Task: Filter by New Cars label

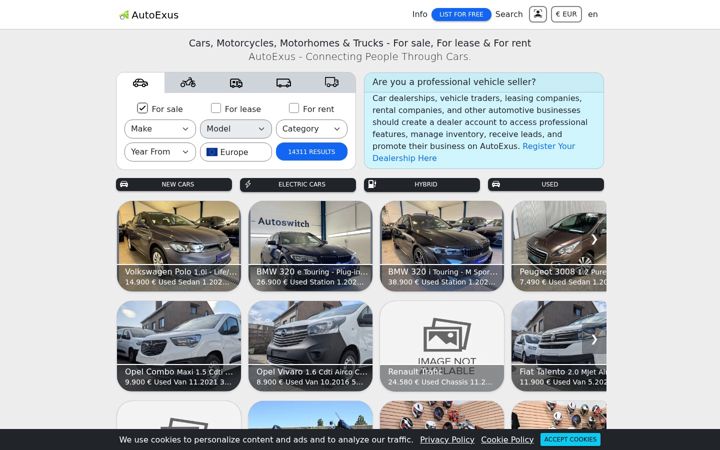Action: pos(178,184)
